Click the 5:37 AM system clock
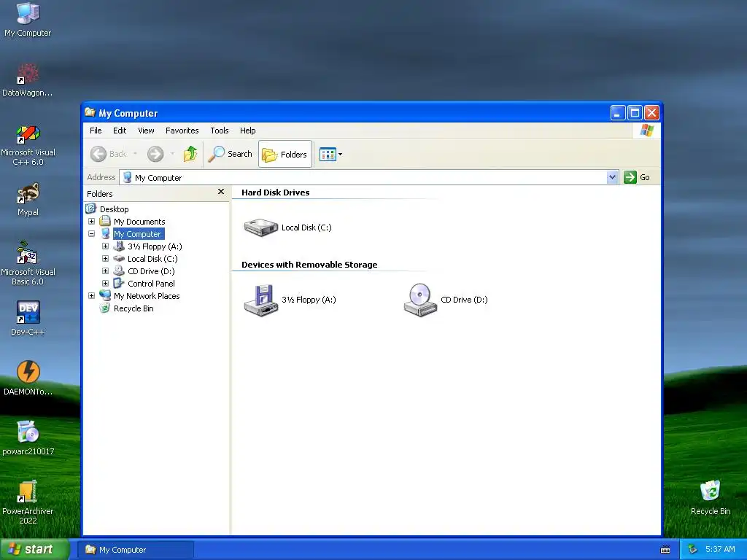The image size is (747, 560). 720,549
